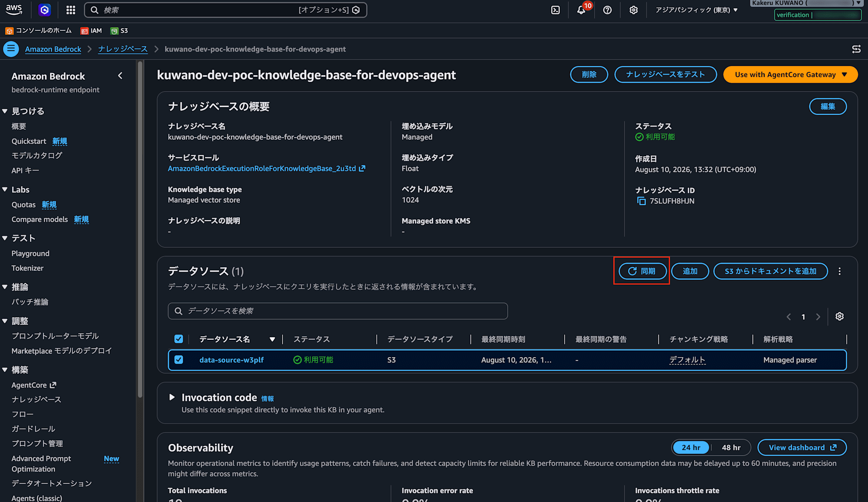
Task: Toggle the side navigation hamburger menu
Action: (11, 49)
